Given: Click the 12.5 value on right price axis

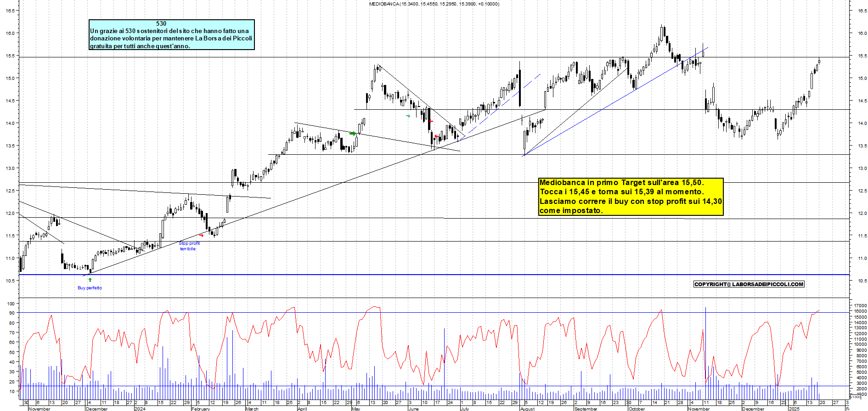Looking at the screenshot, I should (x=862, y=191).
